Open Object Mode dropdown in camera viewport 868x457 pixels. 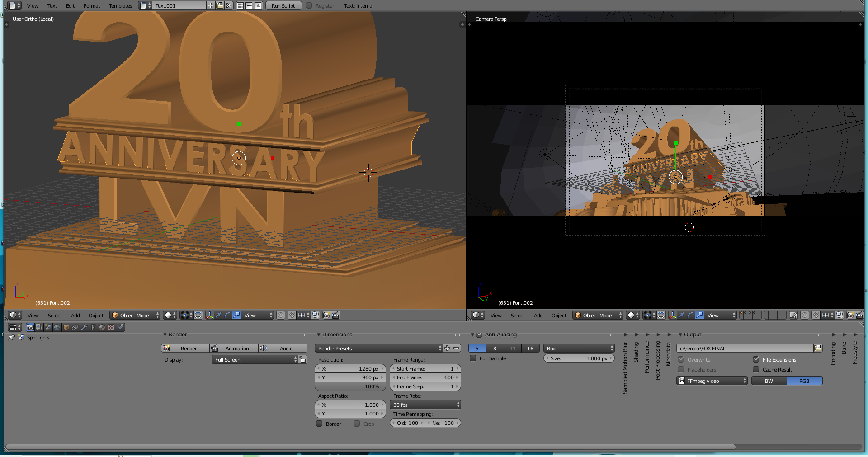click(x=598, y=315)
